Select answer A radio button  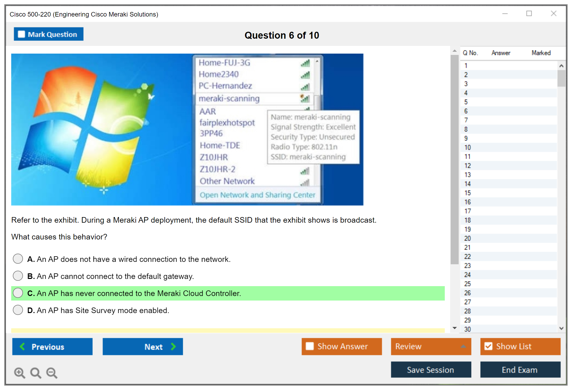pos(18,259)
